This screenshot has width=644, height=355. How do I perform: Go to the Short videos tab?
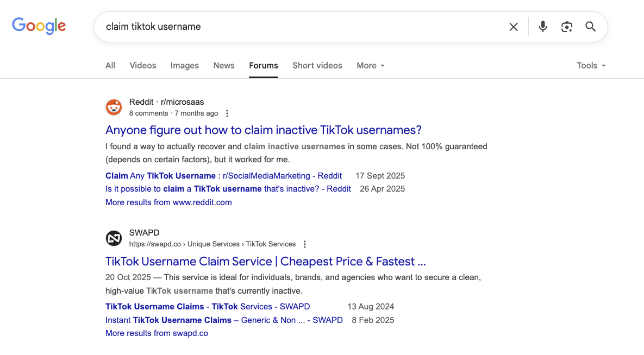tap(317, 66)
